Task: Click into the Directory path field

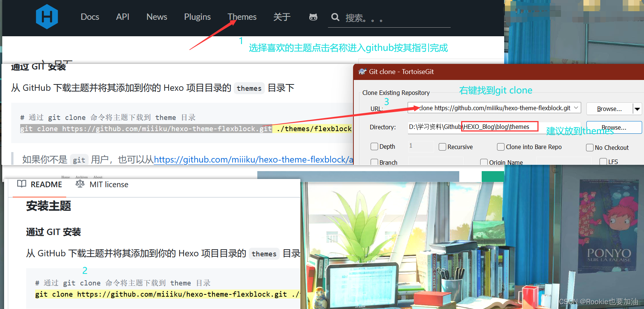Action: [x=494, y=127]
